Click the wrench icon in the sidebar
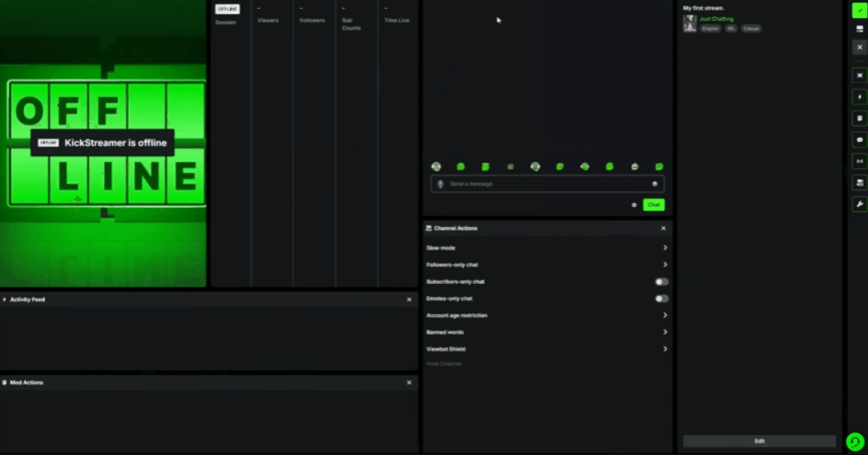 point(859,204)
